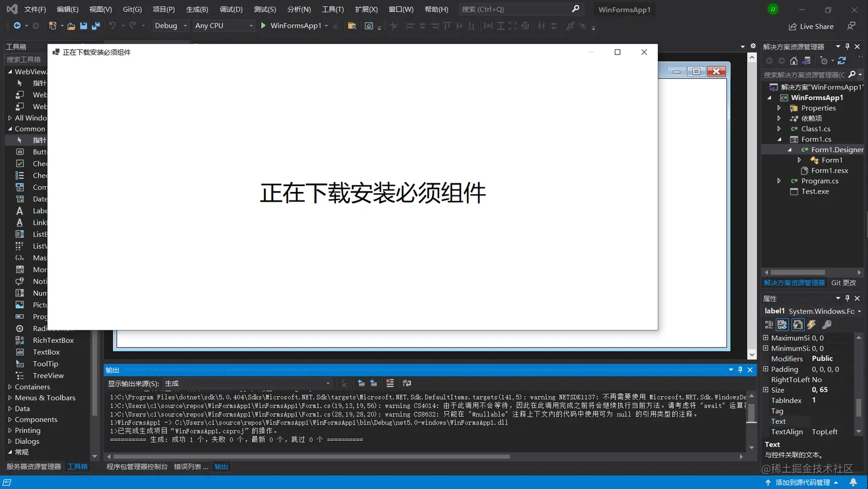Image resolution: width=868 pixels, height=489 pixels.
Task: Open the 扩展(X) menu
Action: tap(366, 9)
